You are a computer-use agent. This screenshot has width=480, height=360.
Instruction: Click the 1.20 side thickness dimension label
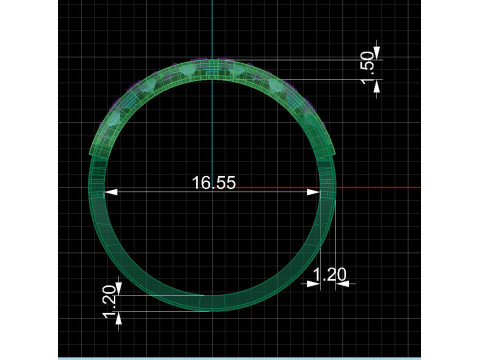click(330, 275)
